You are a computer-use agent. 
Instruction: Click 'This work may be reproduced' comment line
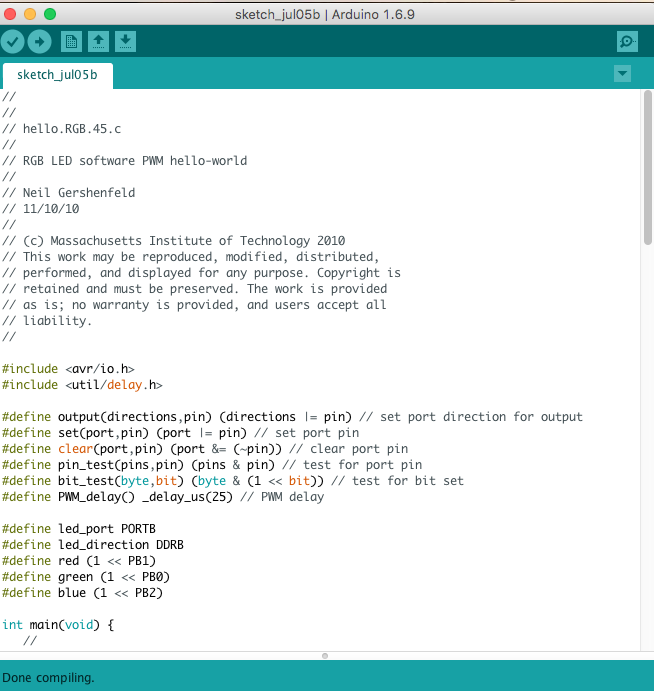(190, 257)
